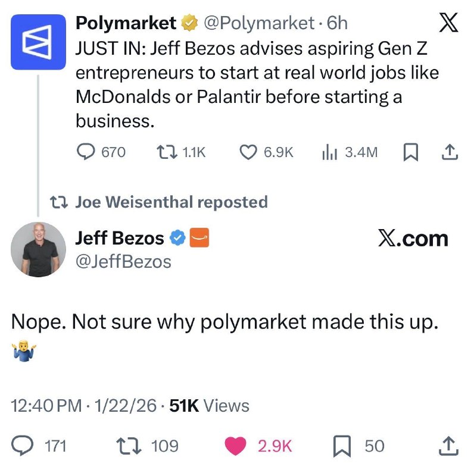View analytics for Polymarket post

(328, 152)
